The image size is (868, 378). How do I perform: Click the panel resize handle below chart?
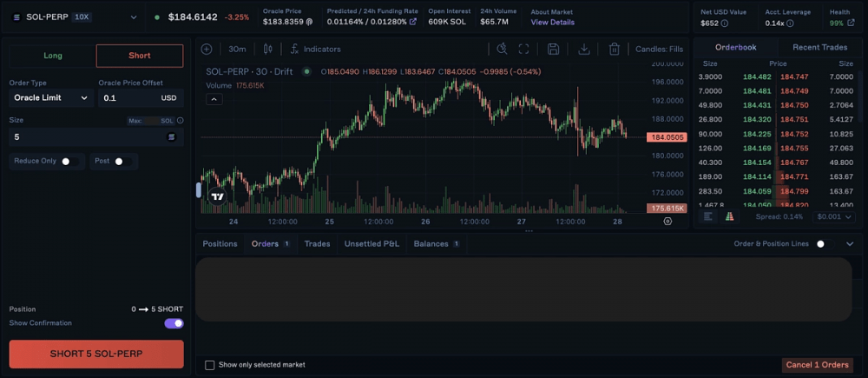pos(529,230)
